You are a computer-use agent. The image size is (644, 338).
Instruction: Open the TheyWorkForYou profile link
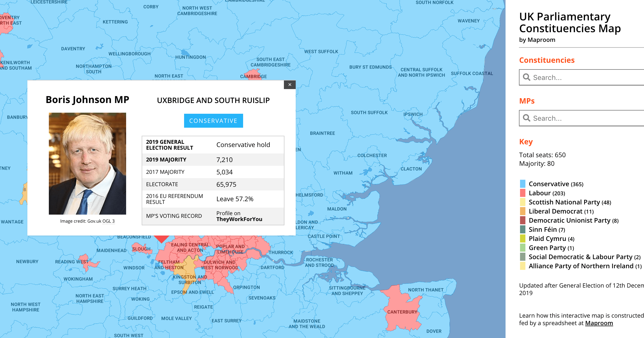239,219
